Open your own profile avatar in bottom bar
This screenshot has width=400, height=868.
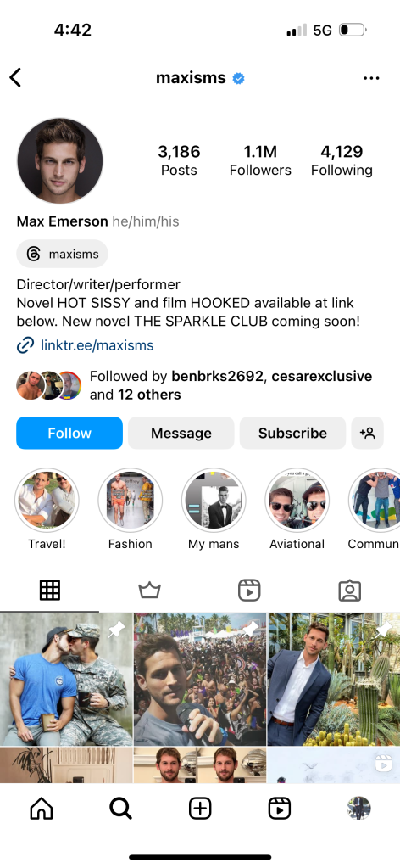coord(358,809)
